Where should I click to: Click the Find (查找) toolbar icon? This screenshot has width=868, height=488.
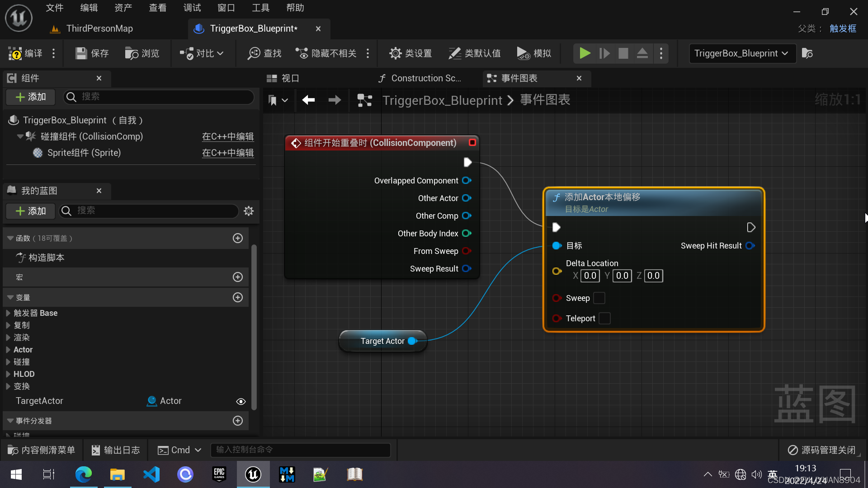(x=254, y=53)
